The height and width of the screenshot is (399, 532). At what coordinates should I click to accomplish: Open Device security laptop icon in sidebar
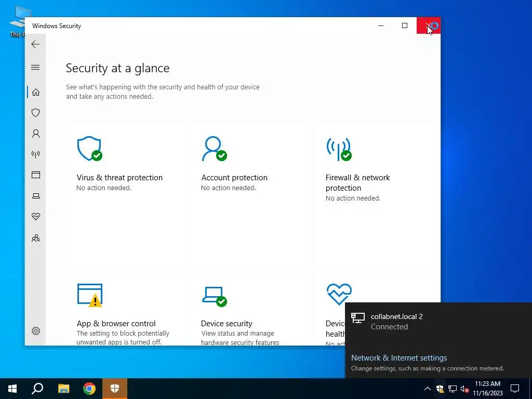pyautogui.click(x=36, y=196)
